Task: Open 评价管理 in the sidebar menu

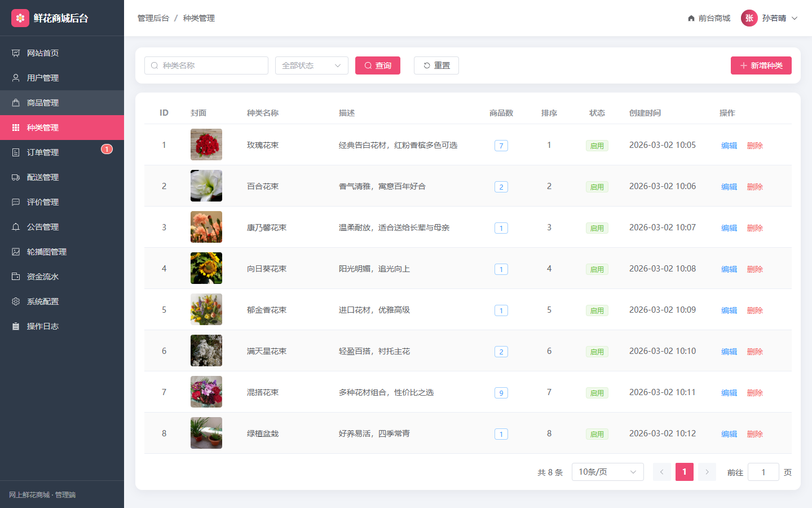Action: click(62, 202)
